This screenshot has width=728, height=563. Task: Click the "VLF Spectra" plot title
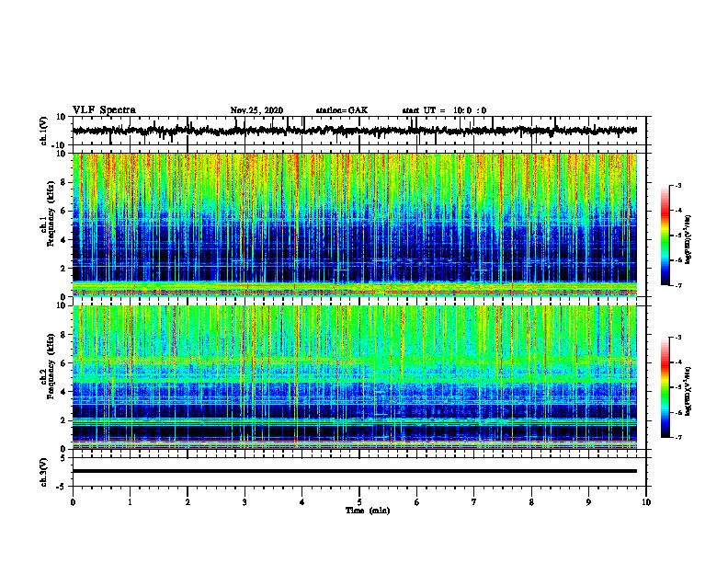[104, 110]
